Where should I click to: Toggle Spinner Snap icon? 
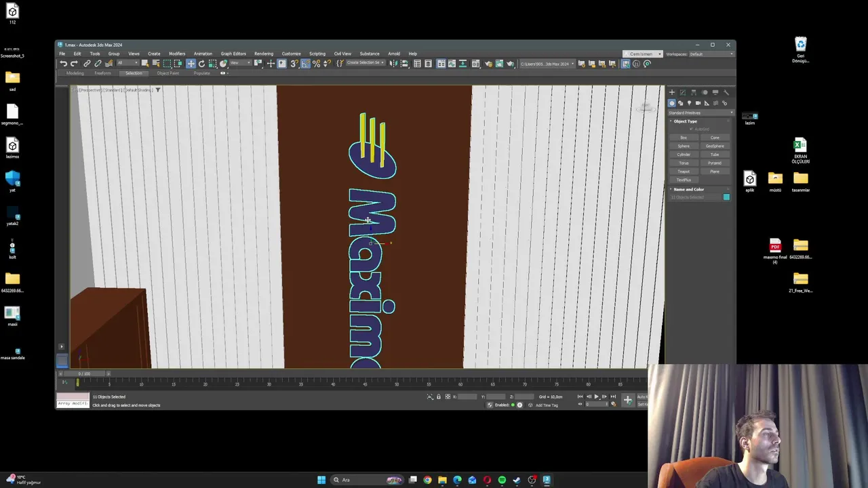[x=327, y=64]
